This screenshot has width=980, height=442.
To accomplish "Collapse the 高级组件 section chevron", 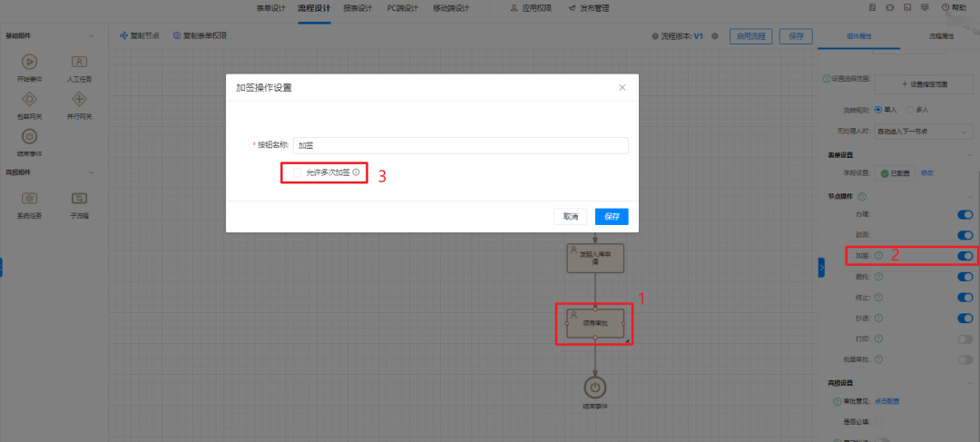I will point(92,172).
